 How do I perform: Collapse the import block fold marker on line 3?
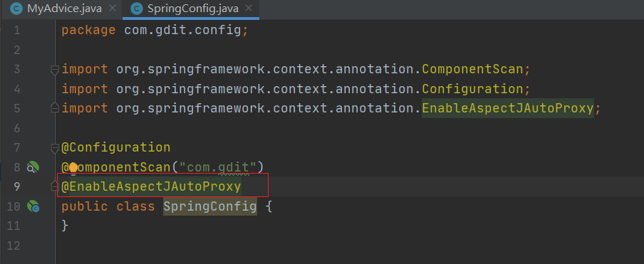pyautogui.click(x=55, y=70)
